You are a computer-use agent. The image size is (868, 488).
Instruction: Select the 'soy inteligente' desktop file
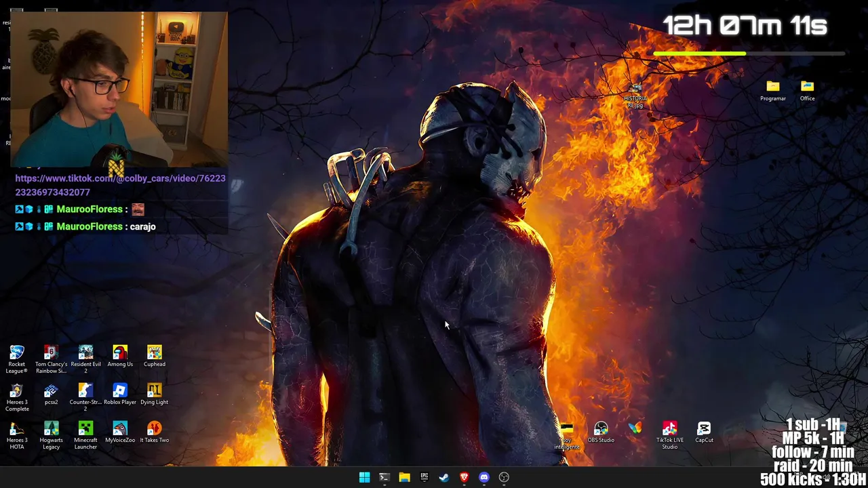[567, 435]
